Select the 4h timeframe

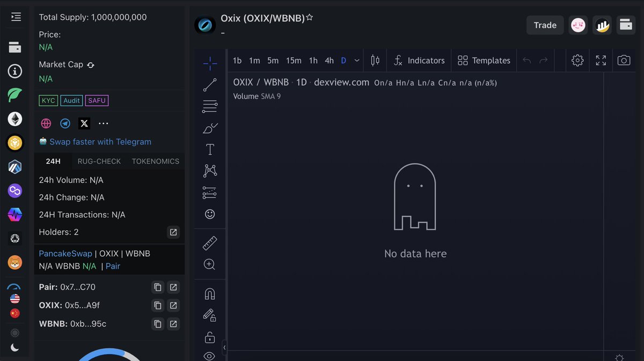point(329,61)
